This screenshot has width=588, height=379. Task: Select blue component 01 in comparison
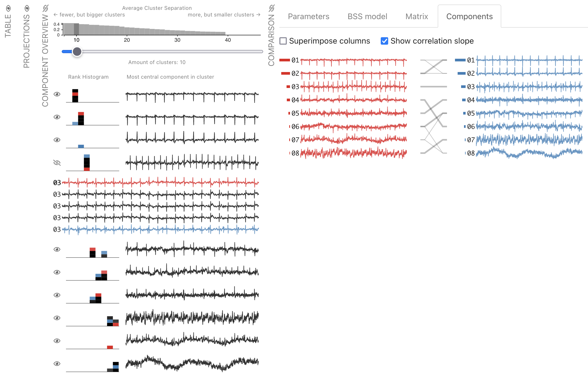click(529, 60)
